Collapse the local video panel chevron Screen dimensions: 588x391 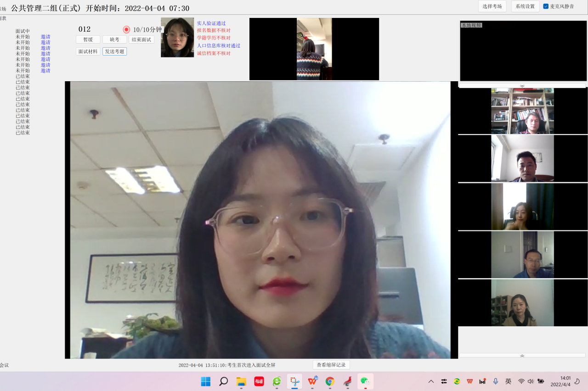pos(522,86)
